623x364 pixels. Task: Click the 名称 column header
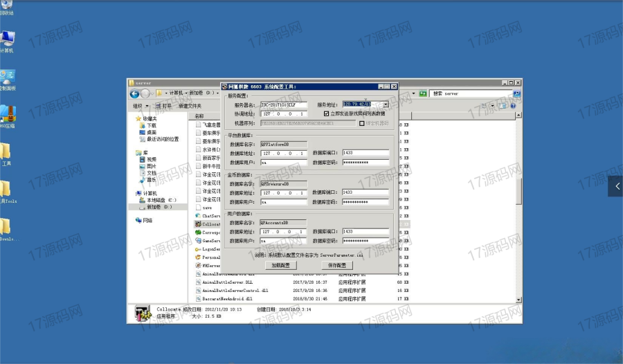[x=199, y=116]
